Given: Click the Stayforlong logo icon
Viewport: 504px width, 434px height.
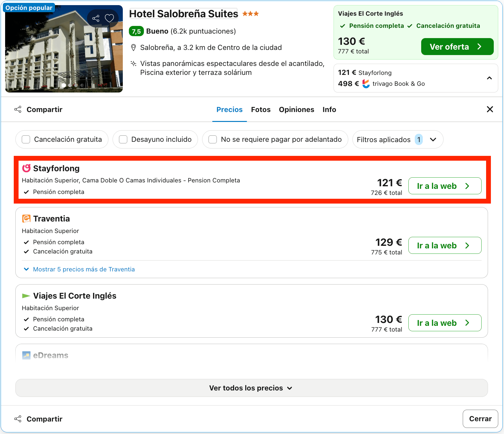Looking at the screenshot, I should tap(26, 168).
